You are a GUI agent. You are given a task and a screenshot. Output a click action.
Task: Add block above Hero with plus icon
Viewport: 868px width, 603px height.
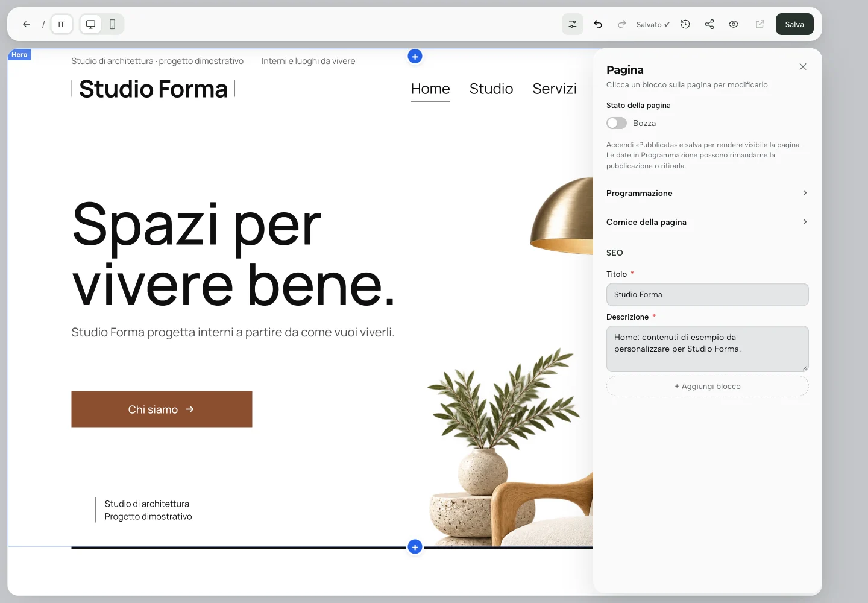(415, 56)
